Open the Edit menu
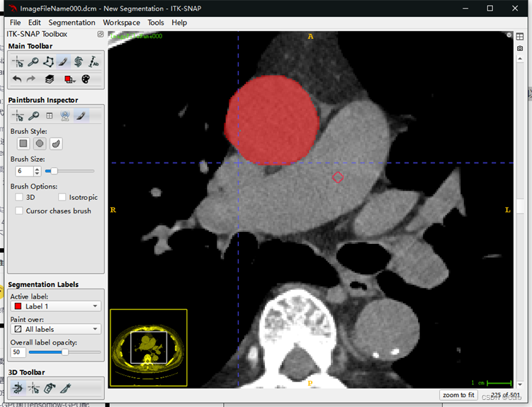532x407 pixels. (34, 23)
